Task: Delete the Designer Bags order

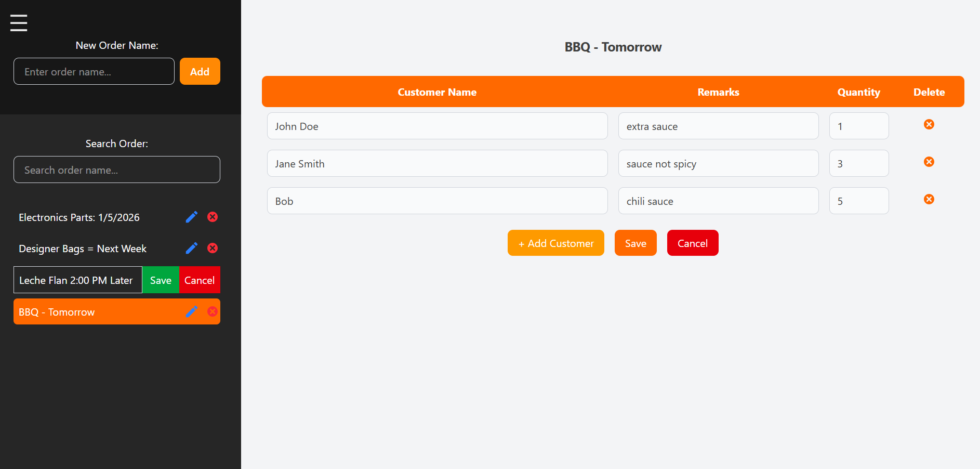Action: 213,248
